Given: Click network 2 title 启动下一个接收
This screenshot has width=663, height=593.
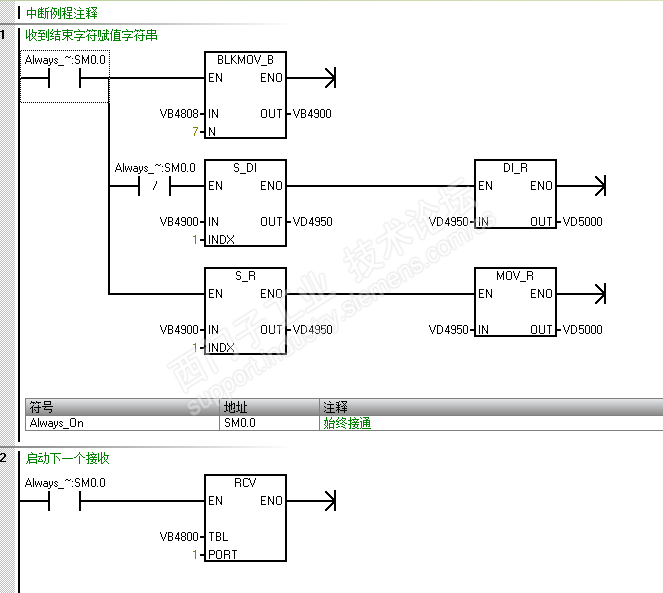Looking at the screenshot, I should tap(68, 458).
